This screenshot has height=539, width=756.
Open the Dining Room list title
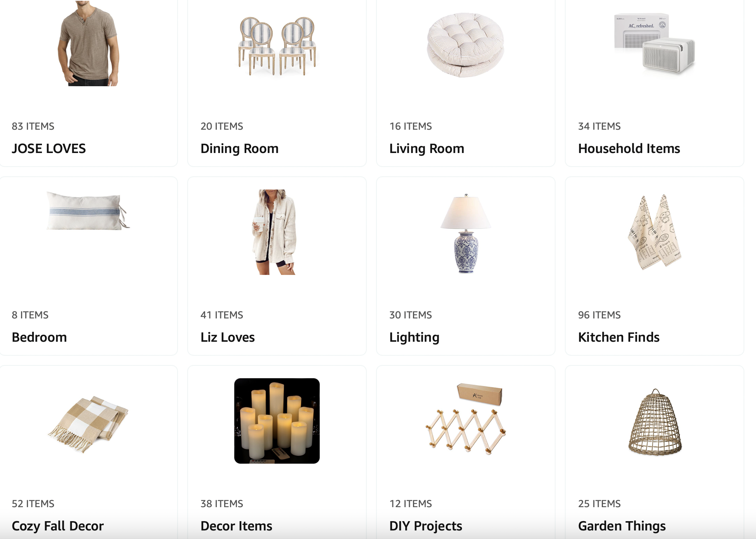tap(239, 148)
